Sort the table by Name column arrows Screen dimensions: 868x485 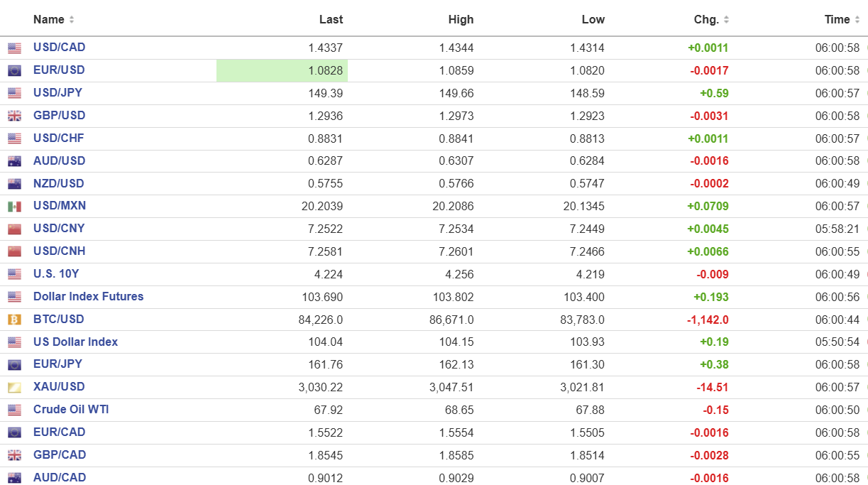[x=72, y=20]
